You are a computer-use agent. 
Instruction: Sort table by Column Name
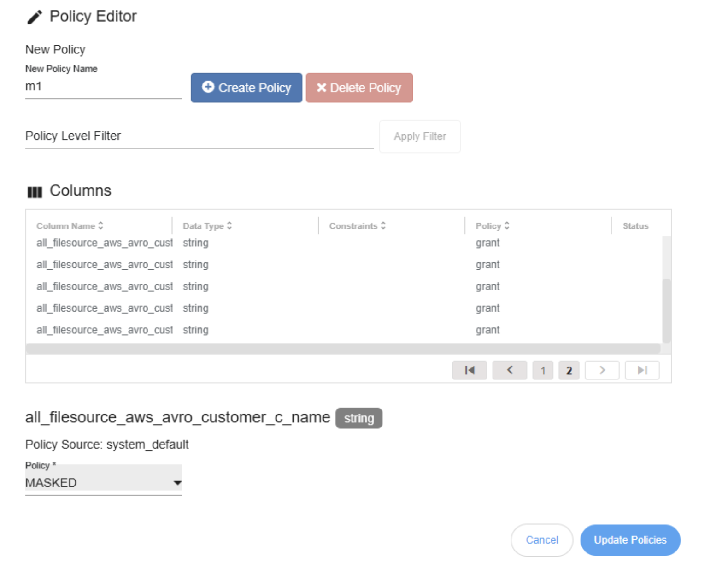[70, 226]
